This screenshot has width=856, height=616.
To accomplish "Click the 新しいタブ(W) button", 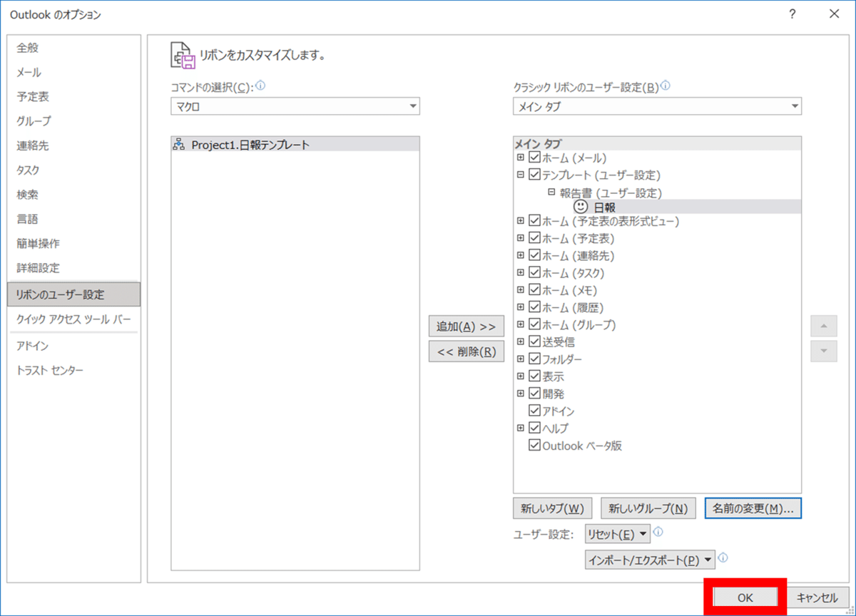I will pyautogui.click(x=553, y=509).
